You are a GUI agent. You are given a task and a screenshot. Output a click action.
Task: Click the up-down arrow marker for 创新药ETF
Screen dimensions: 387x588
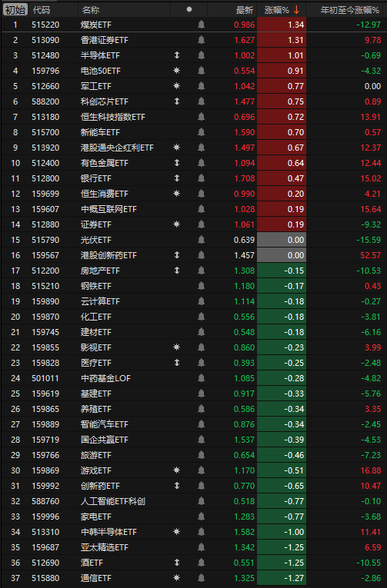click(177, 486)
